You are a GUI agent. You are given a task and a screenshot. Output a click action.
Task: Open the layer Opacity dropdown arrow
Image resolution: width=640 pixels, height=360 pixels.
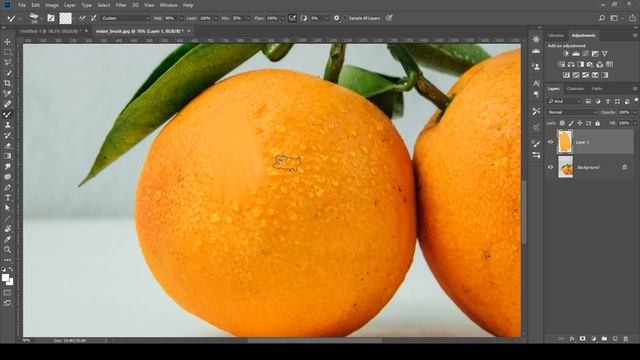click(634, 112)
